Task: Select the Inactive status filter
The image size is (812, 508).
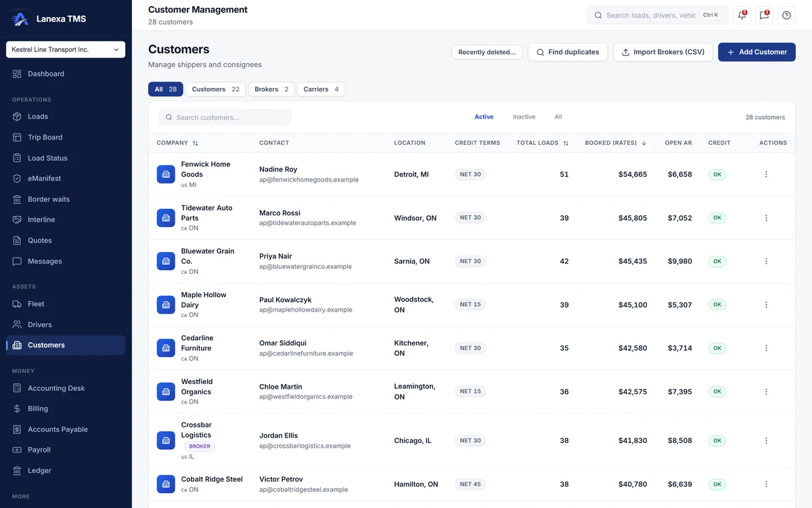Action: [x=524, y=117]
